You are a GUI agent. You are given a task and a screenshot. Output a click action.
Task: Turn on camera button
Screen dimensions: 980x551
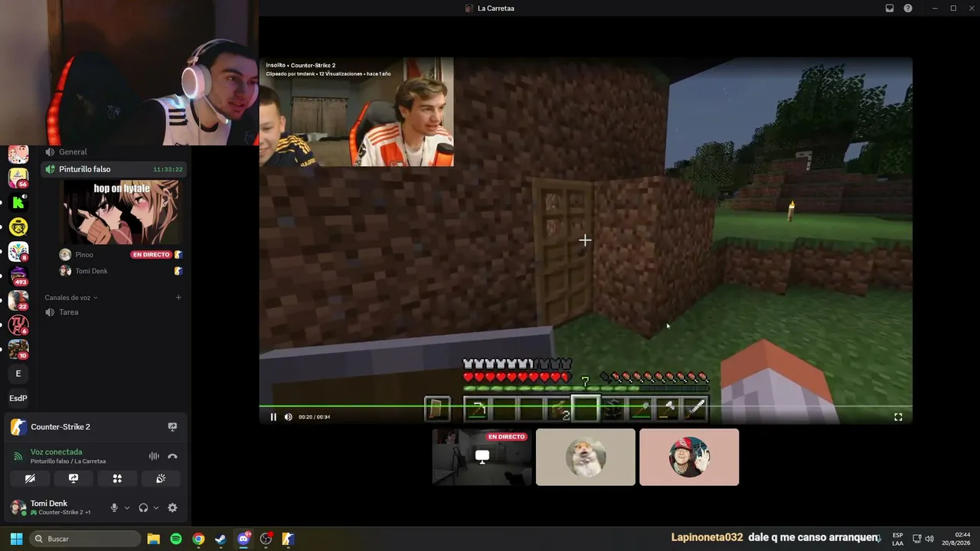pyautogui.click(x=30, y=478)
